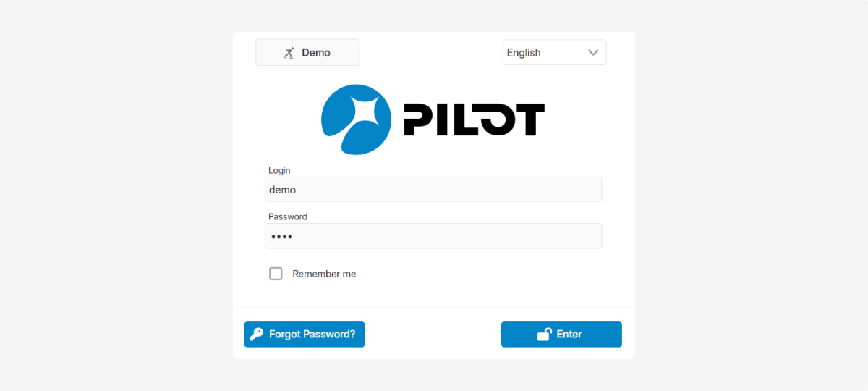Place cursor on "demo" text in Login
868x391 pixels.
[x=283, y=190]
